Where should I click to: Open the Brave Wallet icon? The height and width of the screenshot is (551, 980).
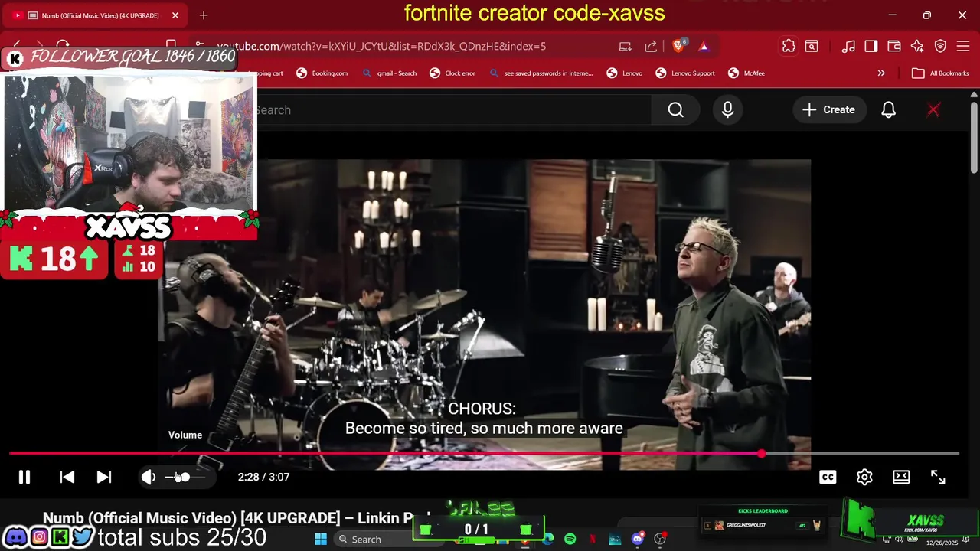(x=894, y=46)
